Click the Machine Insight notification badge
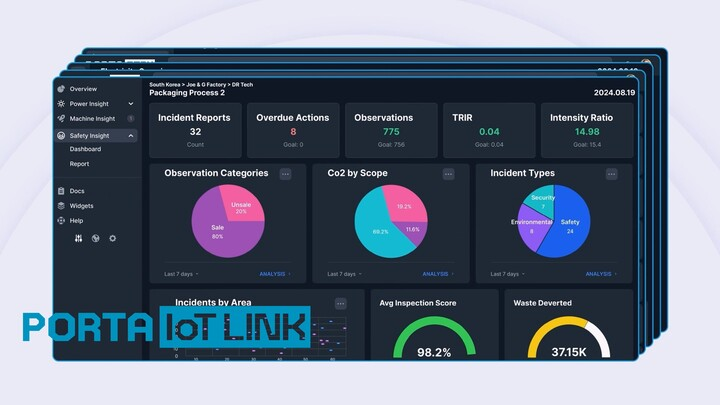Image resolution: width=720 pixels, height=405 pixels. coord(131,118)
